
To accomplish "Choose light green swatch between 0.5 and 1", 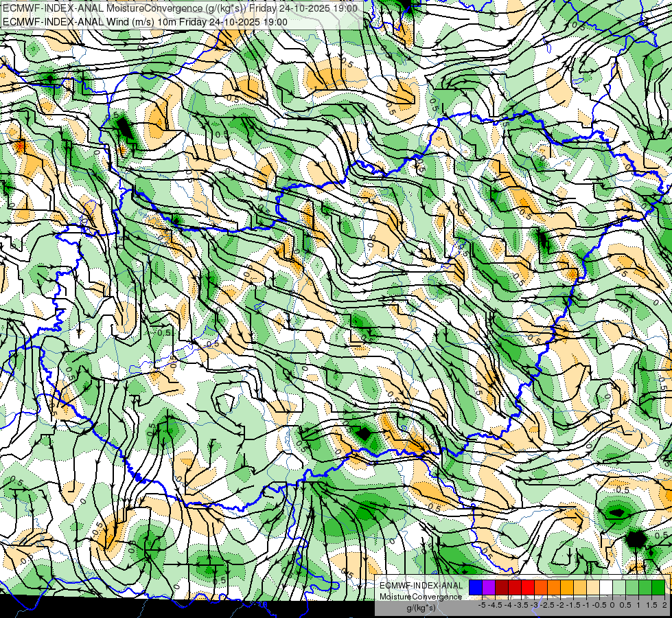I will 633,587.
